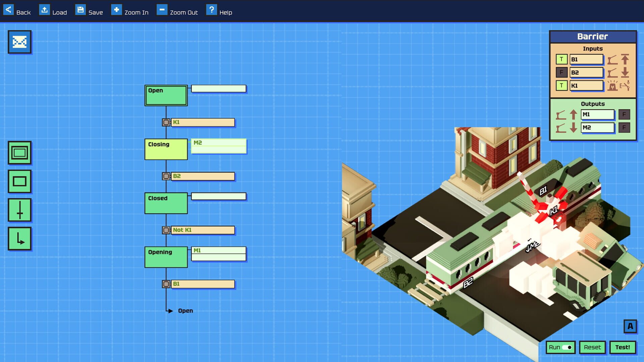Select the jump arrow tool

coord(19,239)
